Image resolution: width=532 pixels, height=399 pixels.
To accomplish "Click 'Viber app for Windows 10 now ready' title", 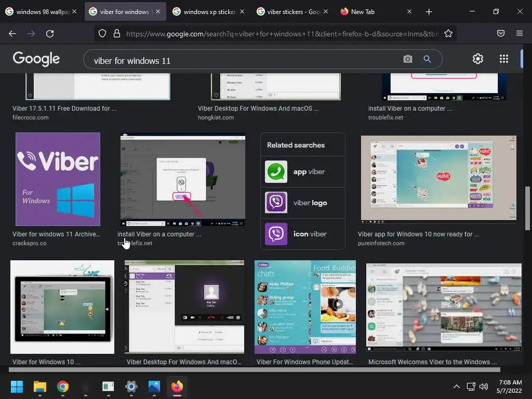I will coord(418,234).
